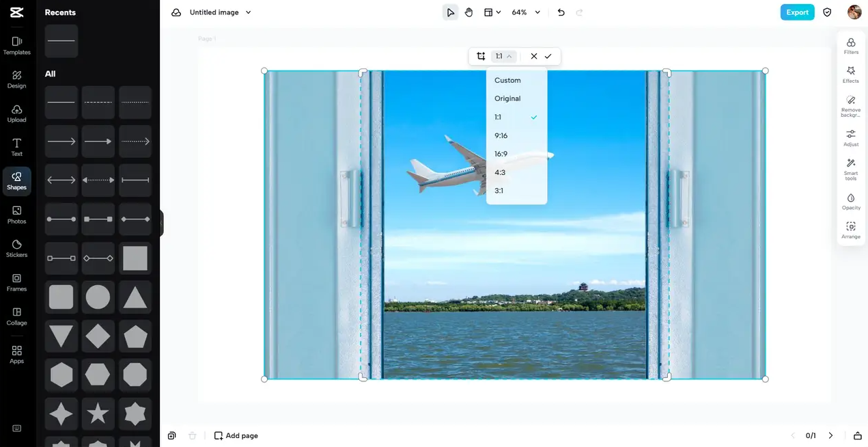Insert the pentagon shape
This screenshot has width=868, height=447.
[x=135, y=336]
